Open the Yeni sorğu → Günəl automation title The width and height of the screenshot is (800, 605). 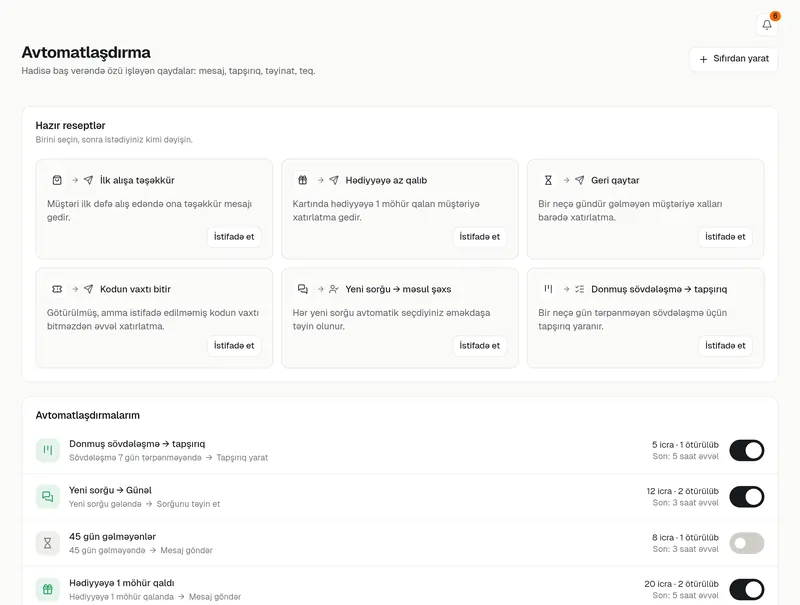click(110, 490)
